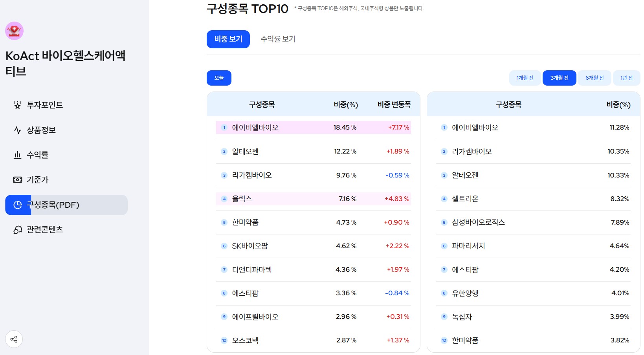The width and height of the screenshot is (644, 355).
Task: Select the 1개월 전 comparison period
Action: tap(525, 78)
